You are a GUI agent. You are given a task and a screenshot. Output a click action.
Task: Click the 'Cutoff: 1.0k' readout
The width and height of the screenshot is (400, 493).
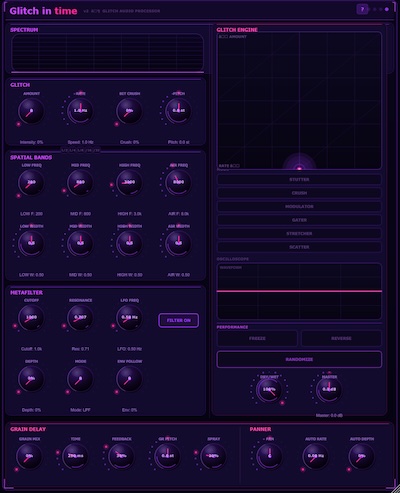[x=31, y=349]
